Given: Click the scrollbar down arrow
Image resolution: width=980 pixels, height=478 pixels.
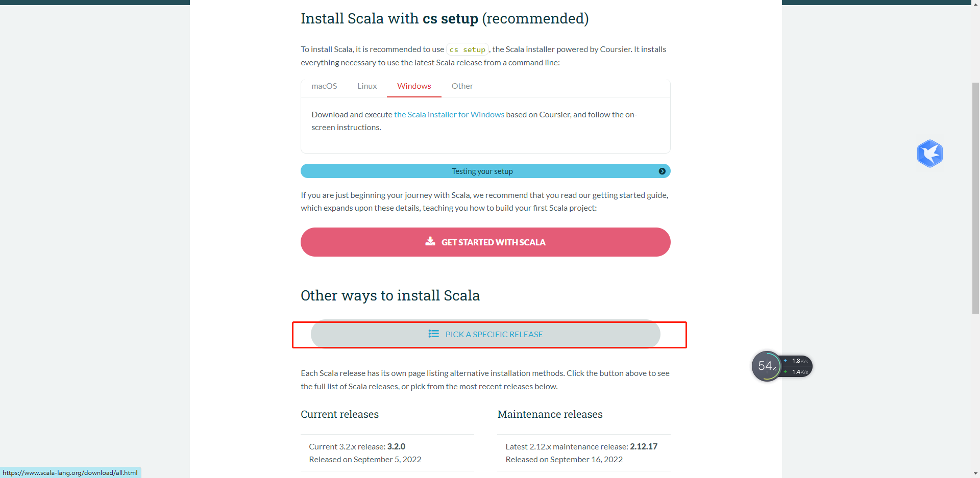Looking at the screenshot, I should click(975, 473).
